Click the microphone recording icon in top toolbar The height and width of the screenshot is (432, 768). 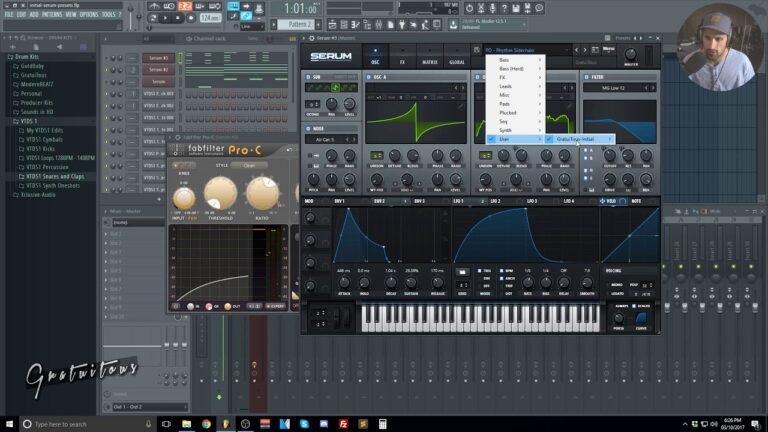coord(492,8)
